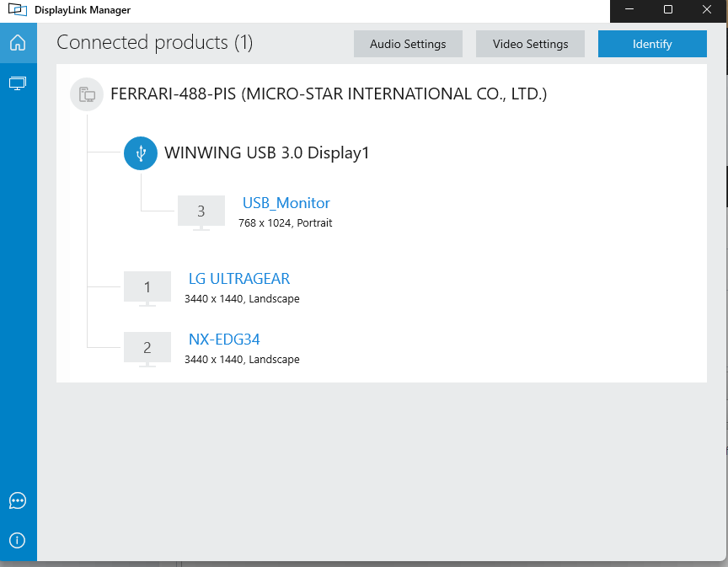Select monitor icon numbered 3

(x=201, y=212)
